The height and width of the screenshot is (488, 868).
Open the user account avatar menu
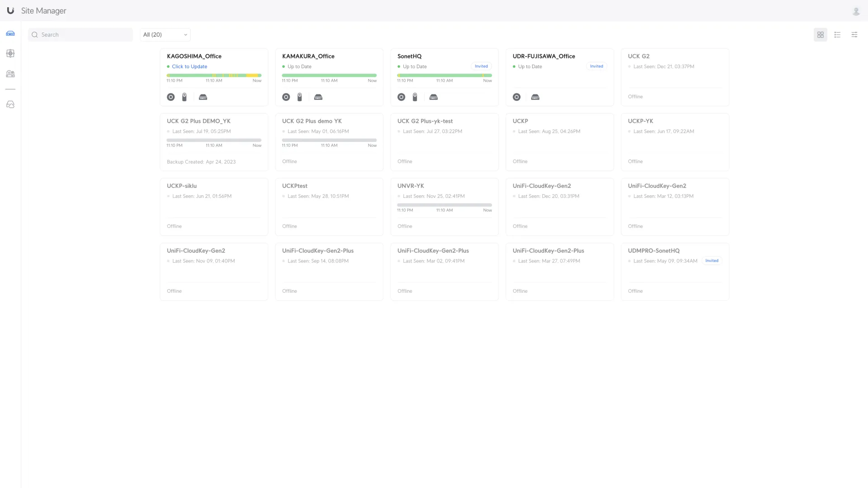coord(856,11)
